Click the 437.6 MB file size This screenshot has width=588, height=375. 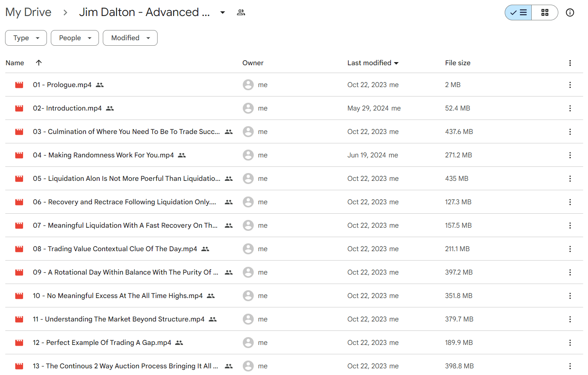[459, 132]
